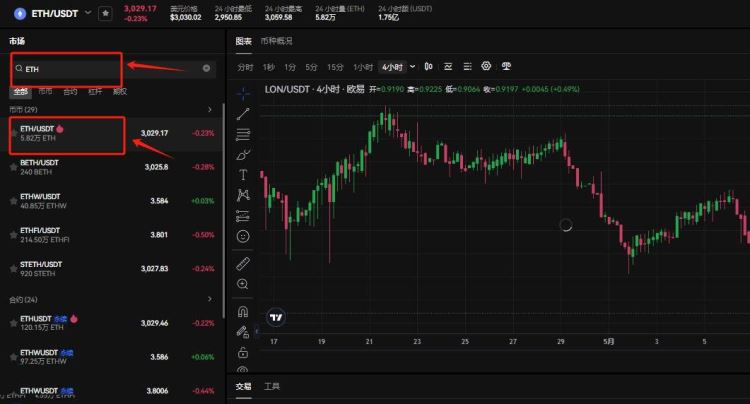Viewport: 750px width, 404px height.
Task: Click the Ethereum coin logo in header
Action: (x=20, y=13)
